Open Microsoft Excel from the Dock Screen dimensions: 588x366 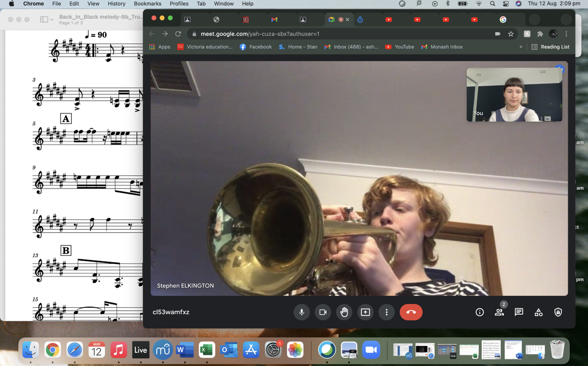(206, 350)
